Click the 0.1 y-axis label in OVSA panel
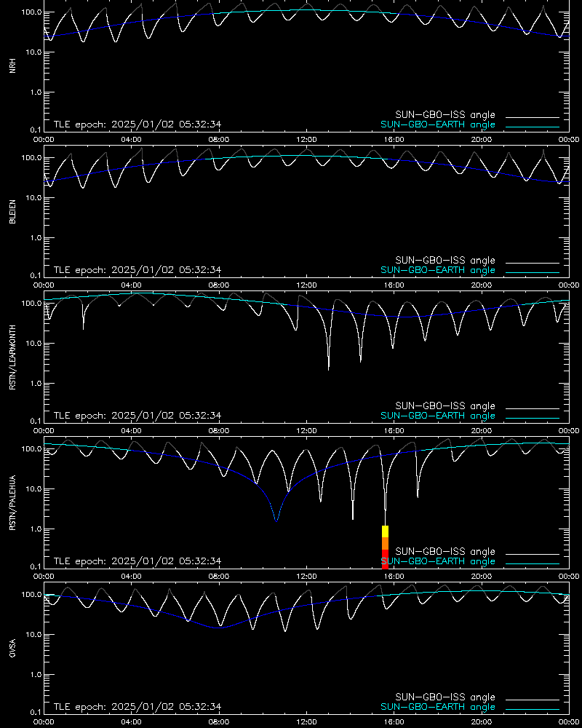The width and height of the screenshot is (582, 728). point(36,712)
